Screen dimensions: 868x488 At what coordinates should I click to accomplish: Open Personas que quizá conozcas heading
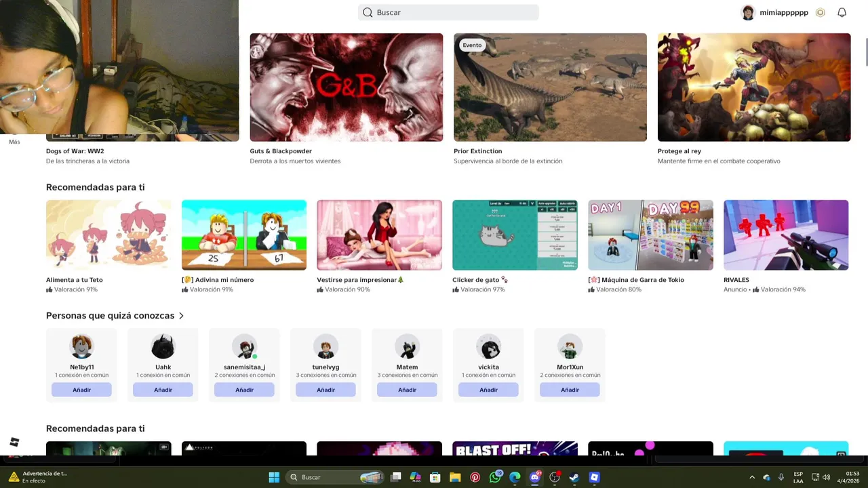pos(111,316)
